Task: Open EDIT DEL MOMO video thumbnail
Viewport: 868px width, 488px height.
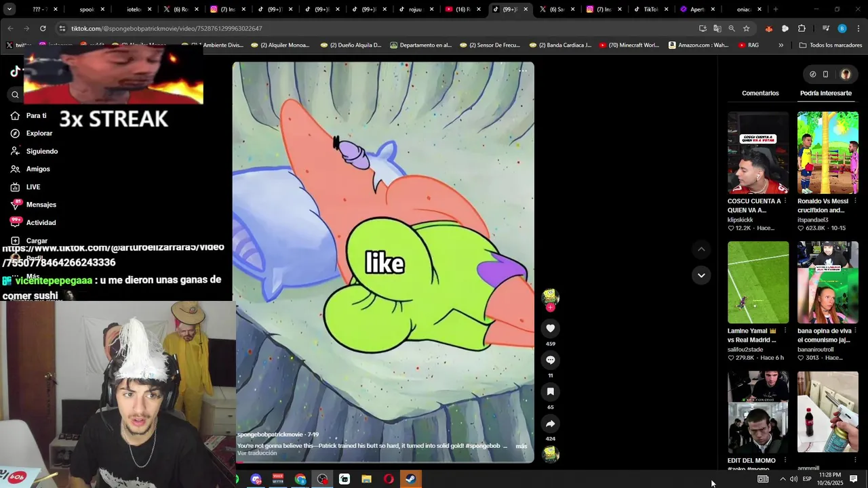Action: click(x=758, y=411)
